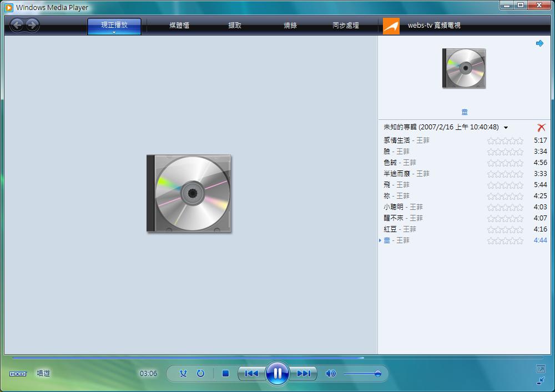Click the large CD artwork in the center
Viewport: 555px width, 392px height.
189,193
